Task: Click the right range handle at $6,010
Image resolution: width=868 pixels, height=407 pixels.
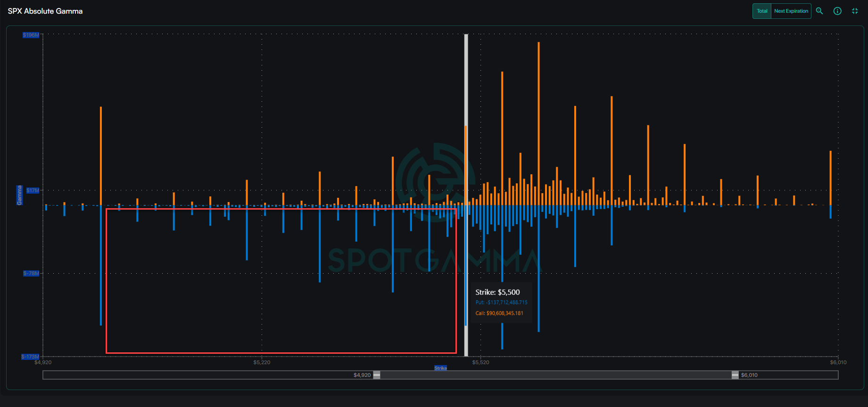Action: [735, 375]
